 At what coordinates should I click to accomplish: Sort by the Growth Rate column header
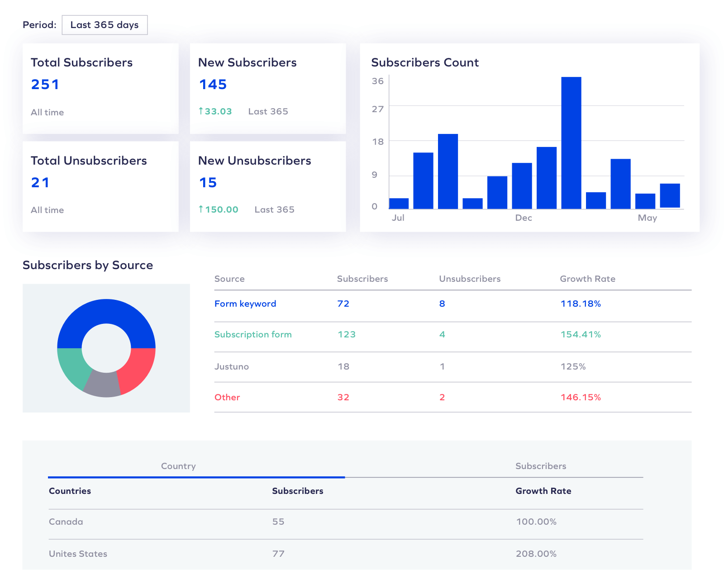[587, 279]
